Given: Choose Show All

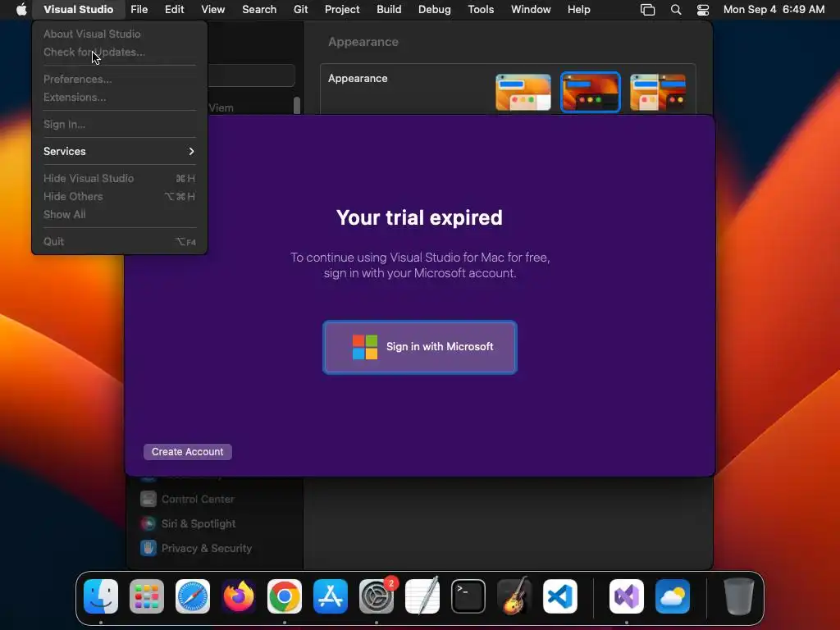Looking at the screenshot, I should point(119,214).
